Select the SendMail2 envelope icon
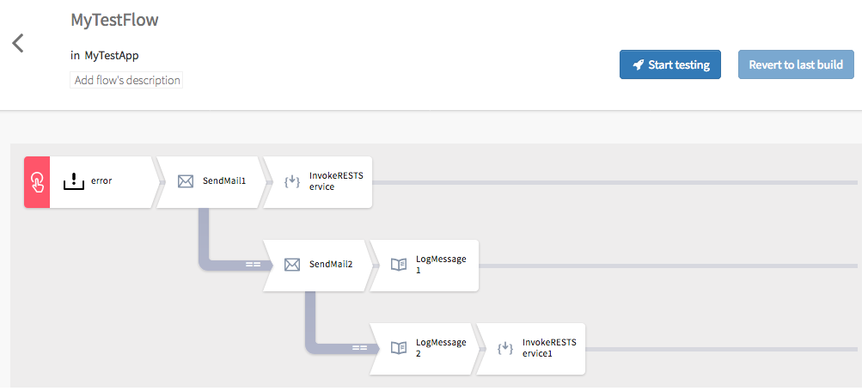Screen dimensions: 868x391 pos(292,265)
